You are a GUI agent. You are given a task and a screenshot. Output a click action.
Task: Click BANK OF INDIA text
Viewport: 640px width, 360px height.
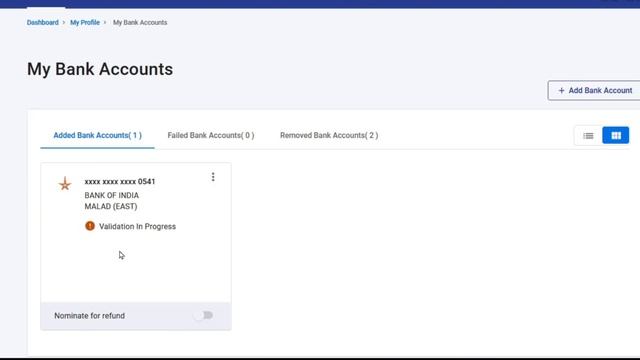[x=111, y=196]
